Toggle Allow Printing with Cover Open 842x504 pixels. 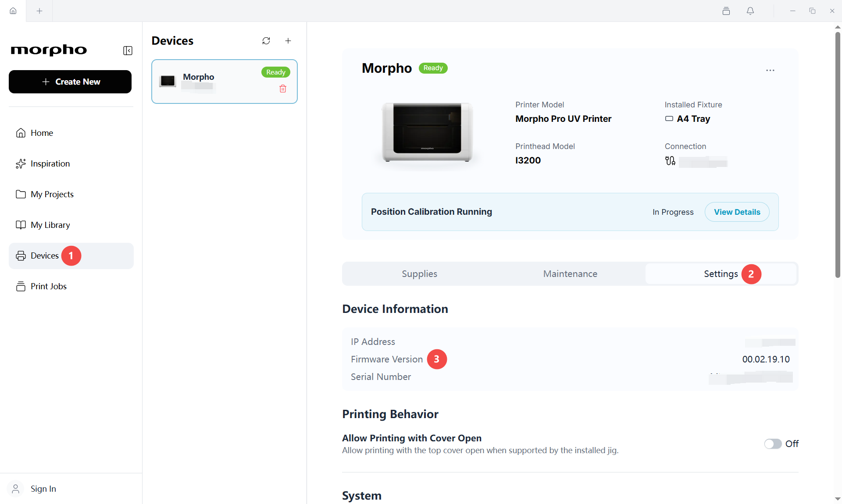773,444
